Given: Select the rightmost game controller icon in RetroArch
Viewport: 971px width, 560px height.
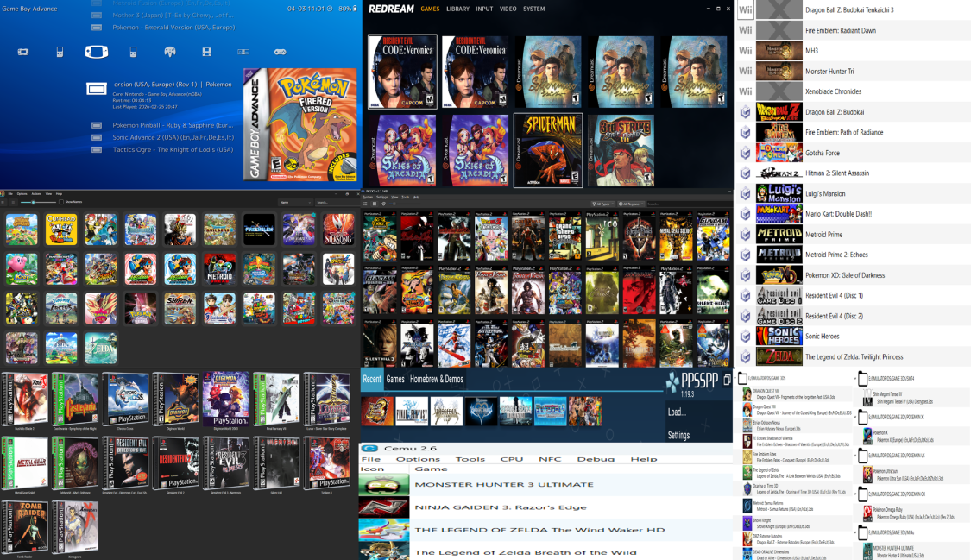Looking at the screenshot, I should pyautogui.click(x=280, y=52).
